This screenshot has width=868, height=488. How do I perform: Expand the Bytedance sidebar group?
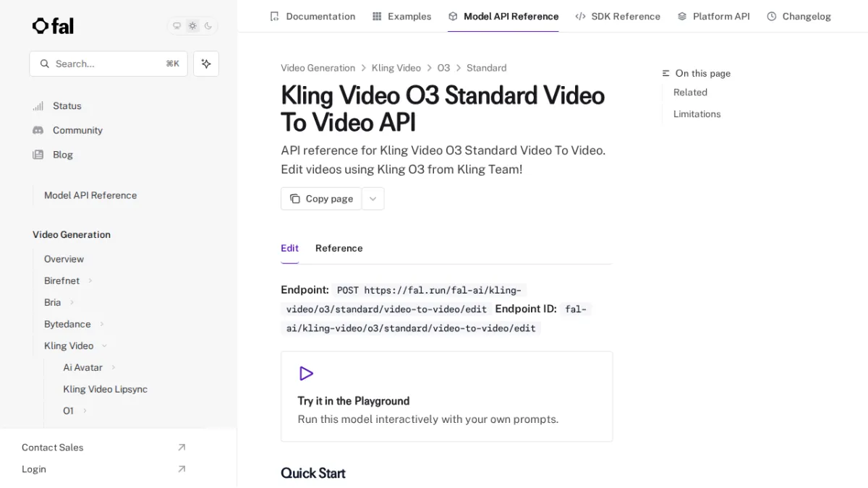102,324
